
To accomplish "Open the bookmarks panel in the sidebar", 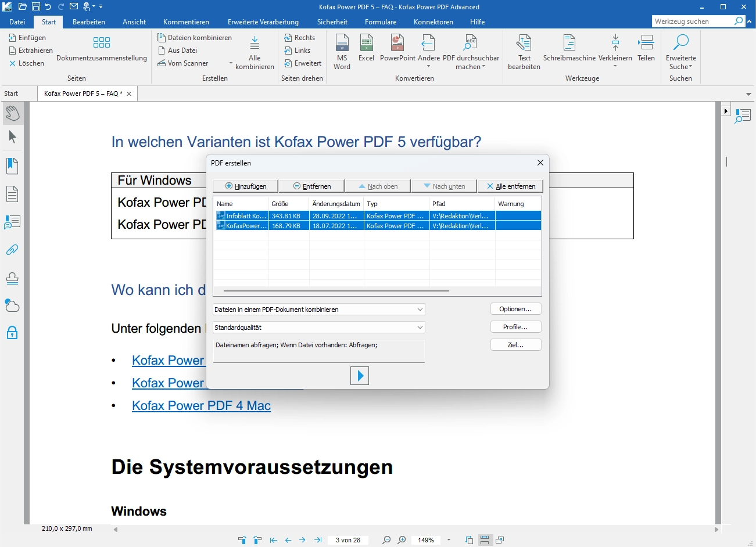I will 12,166.
